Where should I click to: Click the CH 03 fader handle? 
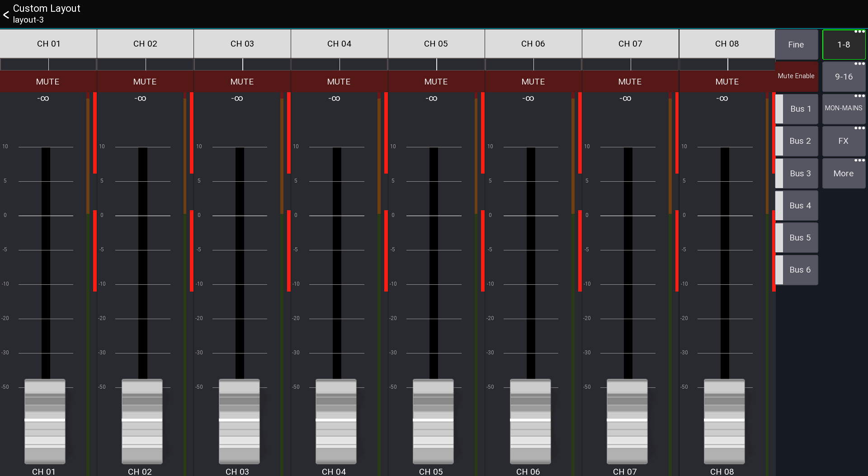239,421
